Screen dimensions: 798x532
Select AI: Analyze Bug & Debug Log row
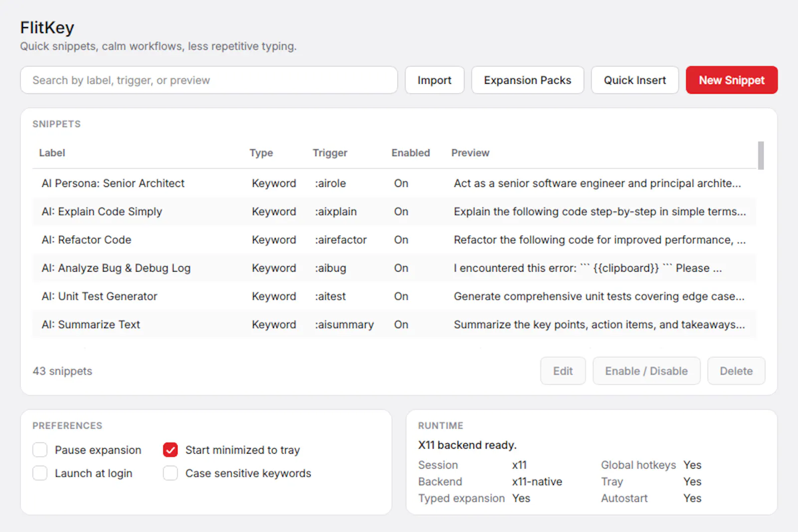[394, 268]
